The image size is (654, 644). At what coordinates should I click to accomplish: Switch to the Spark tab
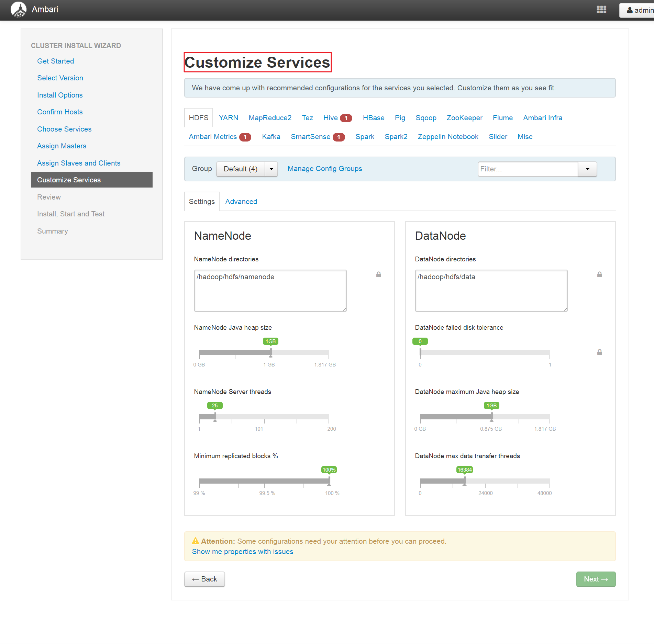[365, 137]
